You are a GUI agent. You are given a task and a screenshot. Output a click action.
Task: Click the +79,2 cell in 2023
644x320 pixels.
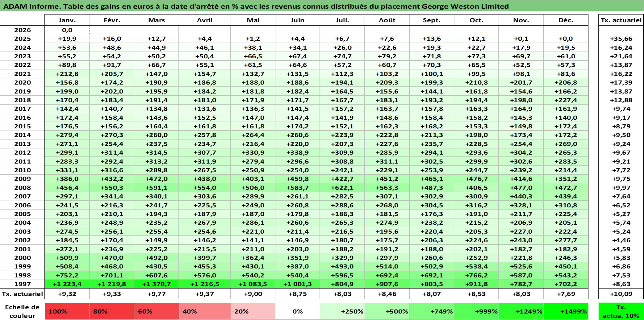(387, 56)
